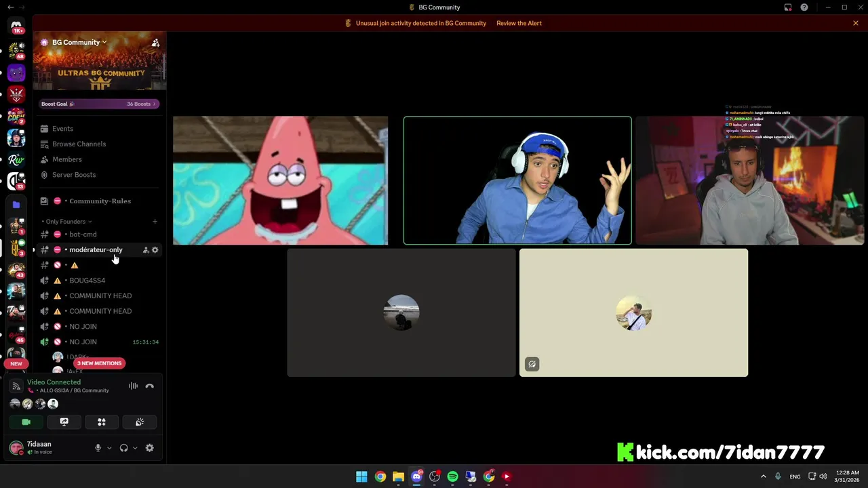Viewport: 868px width, 488px height.
Task: Create invite for modérateur-only channel
Action: click(x=145, y=250)
